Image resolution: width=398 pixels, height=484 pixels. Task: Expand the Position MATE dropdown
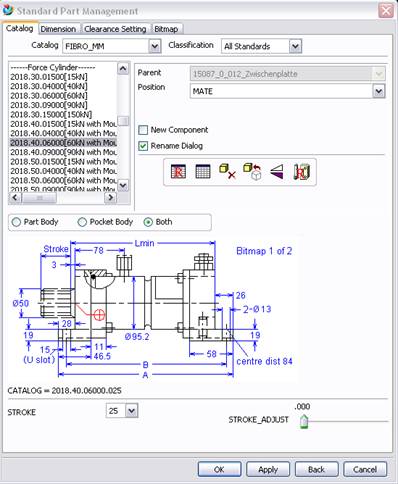pos(378,91)
